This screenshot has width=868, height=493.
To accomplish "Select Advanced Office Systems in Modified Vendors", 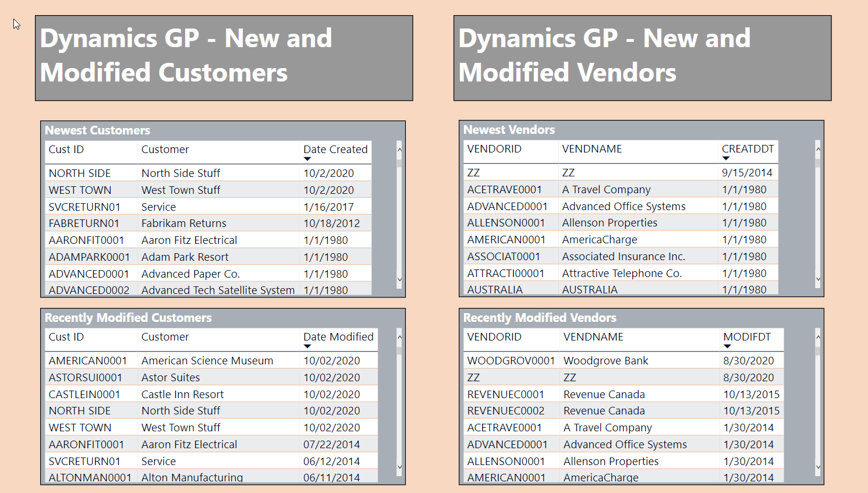I will pyautogui.click(x=625, y=445).
